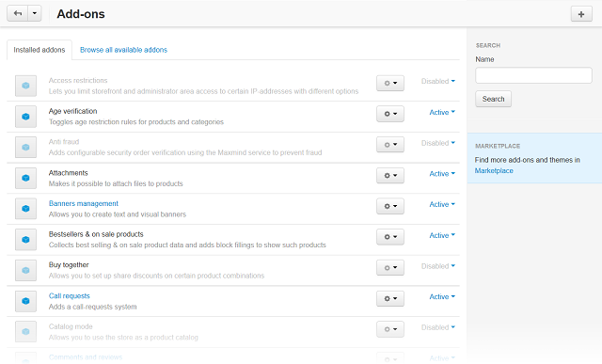Click the Bestsellers & on sale cube icon
The width and height of the screenshot is (602, 364).
click(25, 240)
